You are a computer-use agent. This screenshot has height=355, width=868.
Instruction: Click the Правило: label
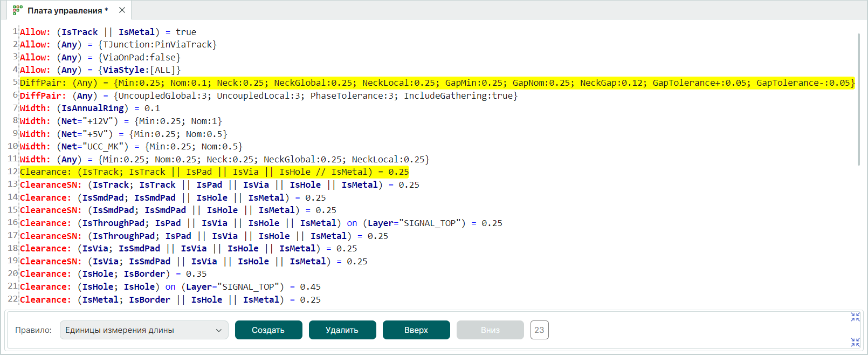33,330
